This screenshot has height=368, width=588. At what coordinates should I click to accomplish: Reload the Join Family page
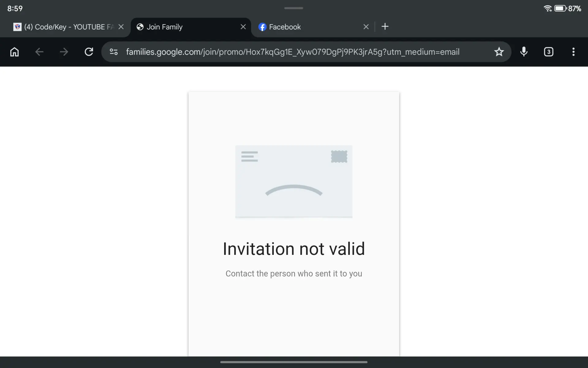89,52
